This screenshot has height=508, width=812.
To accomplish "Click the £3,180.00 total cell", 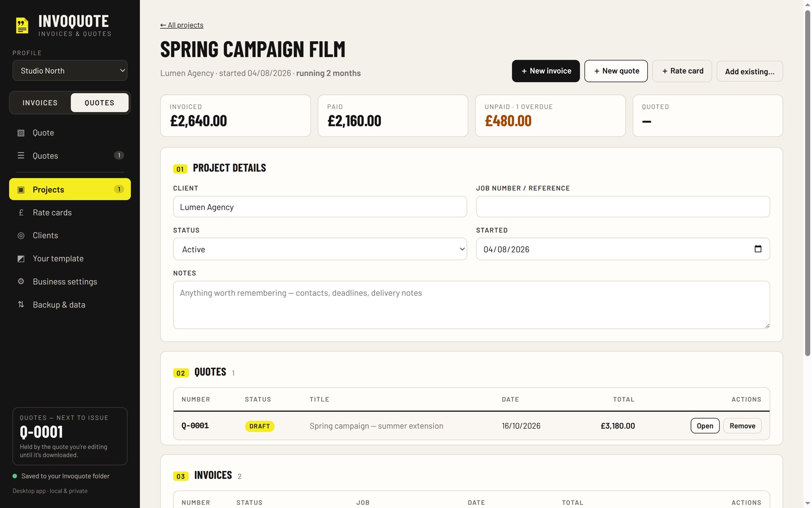I will [618, 426].
